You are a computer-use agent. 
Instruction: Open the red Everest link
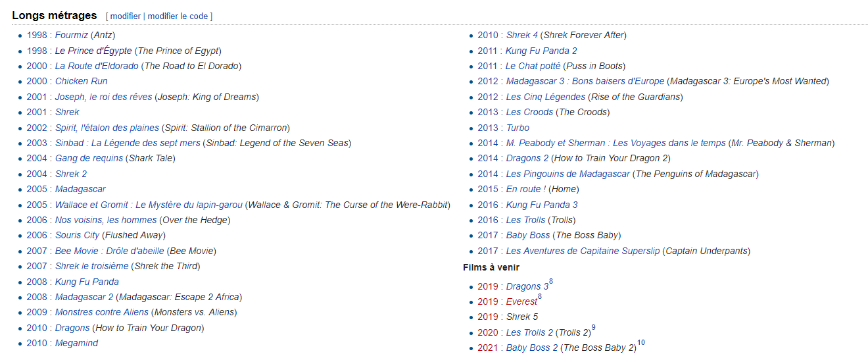pos(521,301)
